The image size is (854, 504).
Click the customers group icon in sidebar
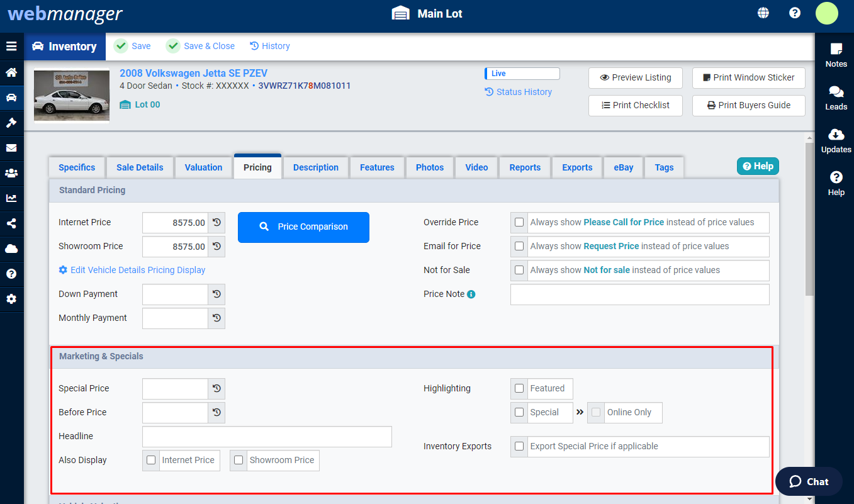(x=12, y=173)
